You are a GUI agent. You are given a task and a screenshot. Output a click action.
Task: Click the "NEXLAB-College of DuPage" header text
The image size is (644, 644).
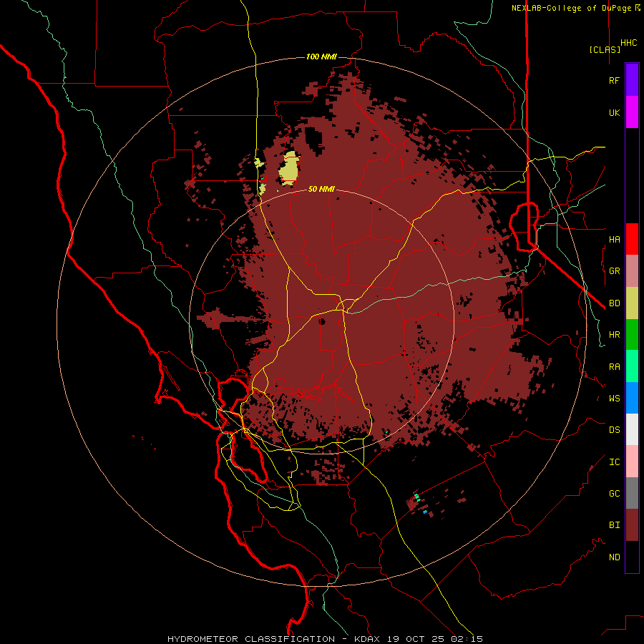click(571, 8)
